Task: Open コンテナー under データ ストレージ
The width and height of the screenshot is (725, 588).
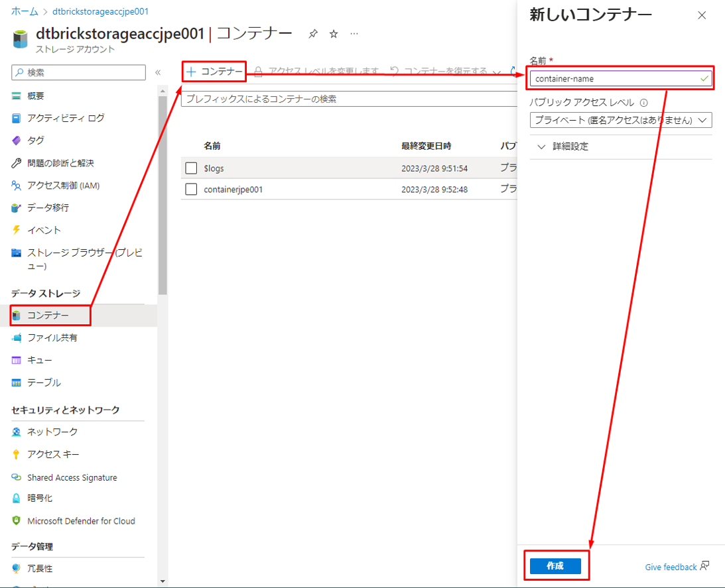Action: coord(48,316)
